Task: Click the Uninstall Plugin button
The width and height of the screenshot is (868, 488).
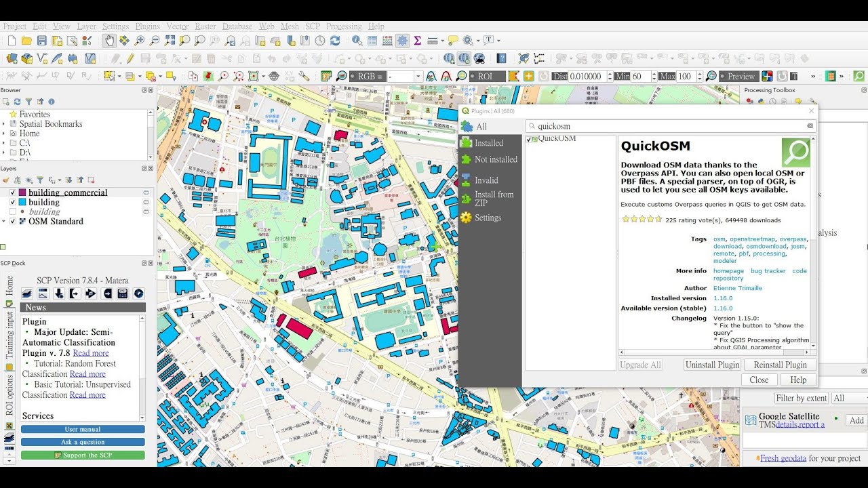Action: tap(712, 365)
